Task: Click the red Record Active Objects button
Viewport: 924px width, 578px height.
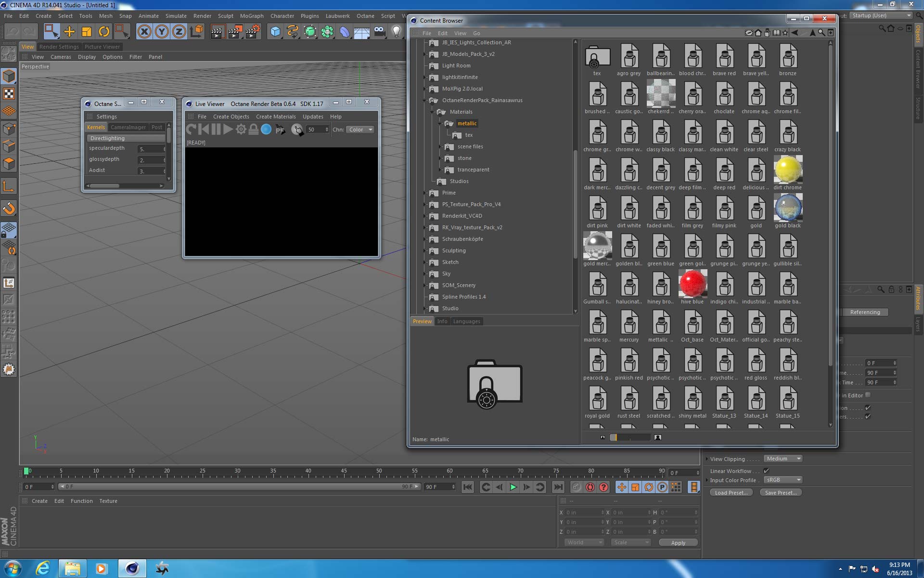Action: click(590, 487)
